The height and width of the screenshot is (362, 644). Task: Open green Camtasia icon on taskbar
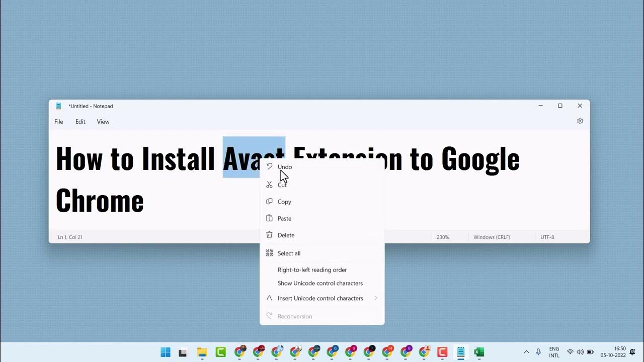pos(220,352)
